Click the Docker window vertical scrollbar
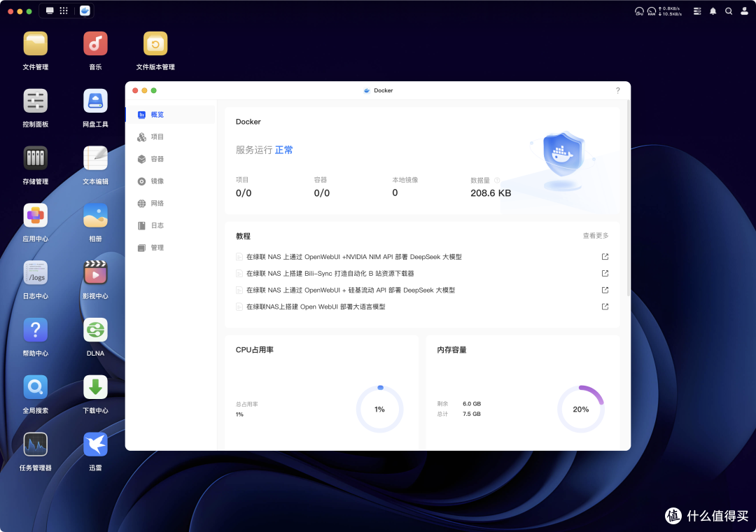The image size is (756, 532). pos(628,198)
